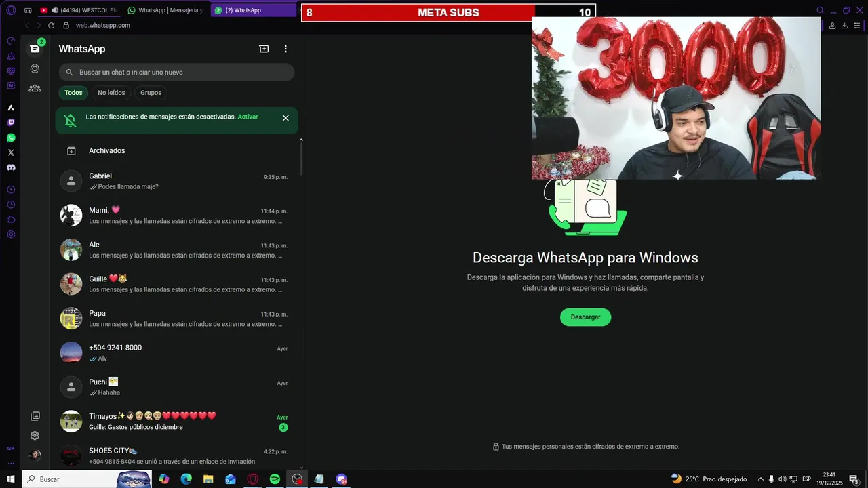Open the Chats section in WhatsApp's sidebar

(x=35, y=49)
